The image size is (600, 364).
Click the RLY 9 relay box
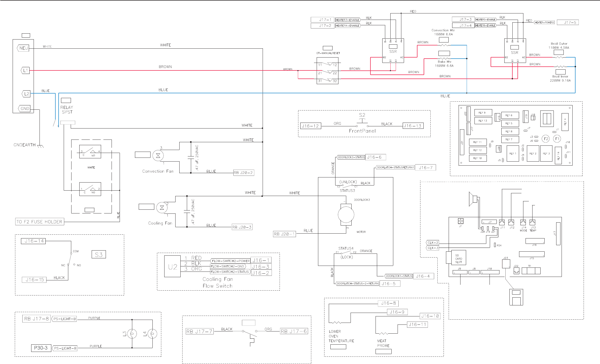[x=483, y=113]
